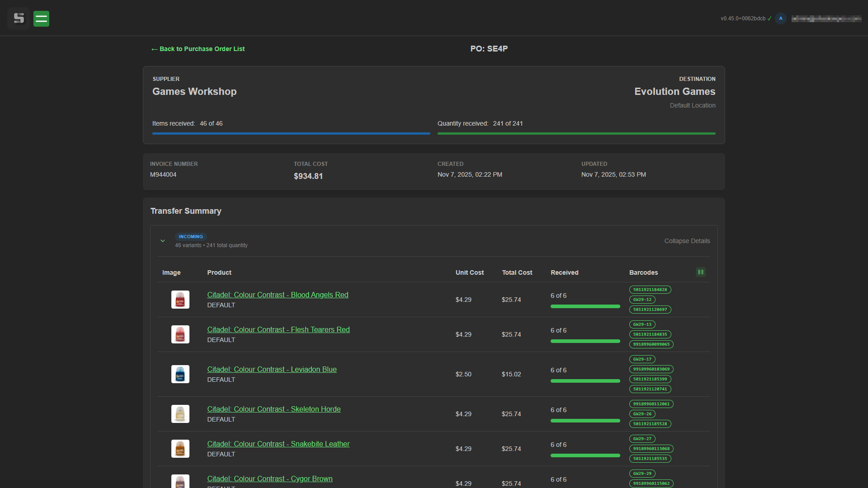Image resolution: width=868 pixels, height=488 pixels.
Task: Click barcode tag GW29-12
Action: click(x=642, y=300)
